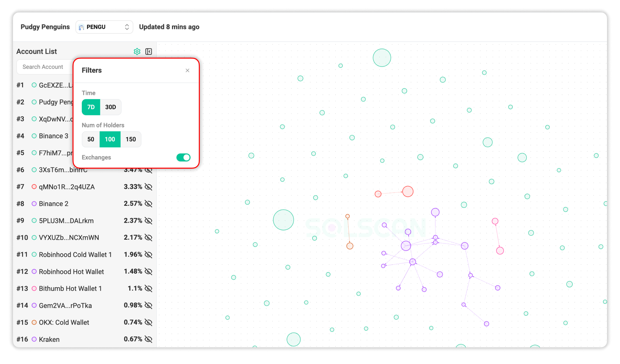Select the Binance 2 account entry
620x364 pixels.
point(54,204)
